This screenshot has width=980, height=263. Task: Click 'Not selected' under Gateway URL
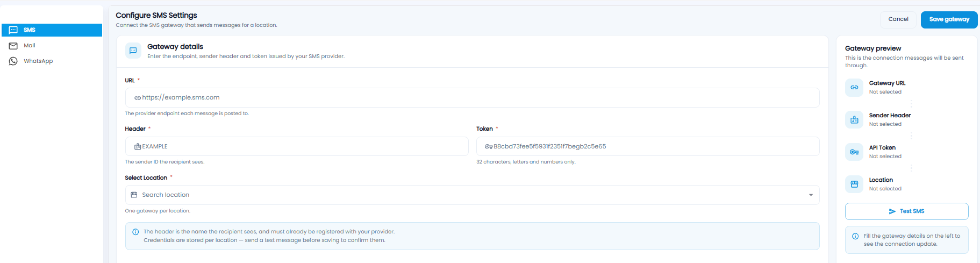click(x=885, y=92)
